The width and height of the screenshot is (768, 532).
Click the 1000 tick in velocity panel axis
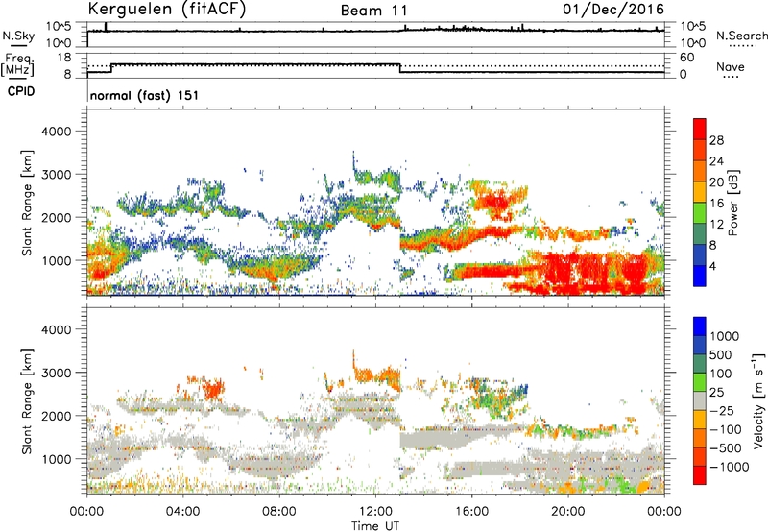(56, 459)
